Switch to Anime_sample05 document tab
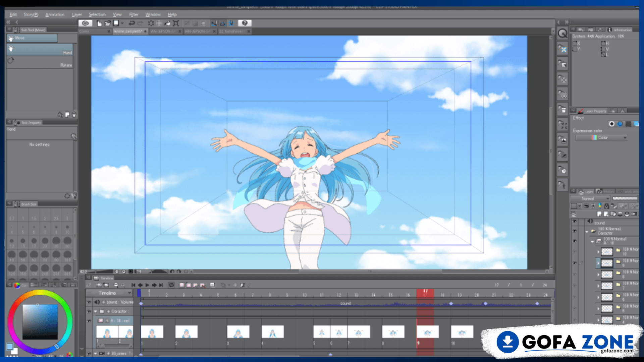Viewport: 644px width, 362px height. (x=130, y=31)
